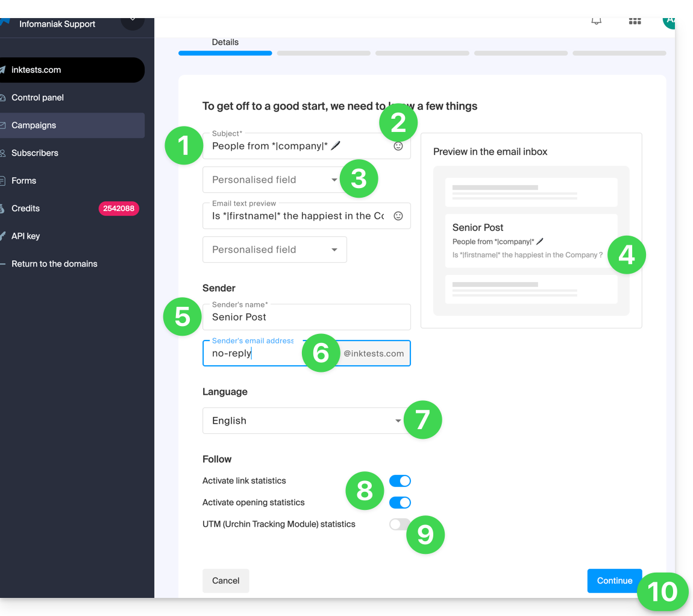Click the Subscribers sidebar icon
This screenshot has height=616, width=693.
pyautogui.click(x=3, y=153)
